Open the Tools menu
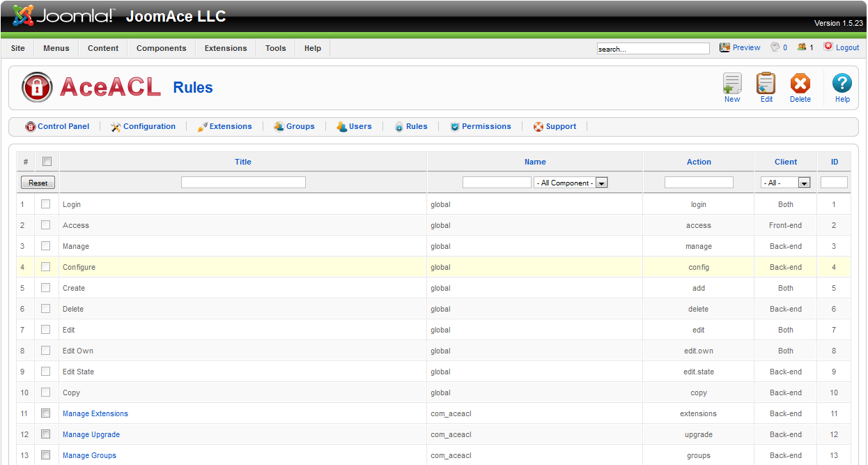 (x=276, y=48)
